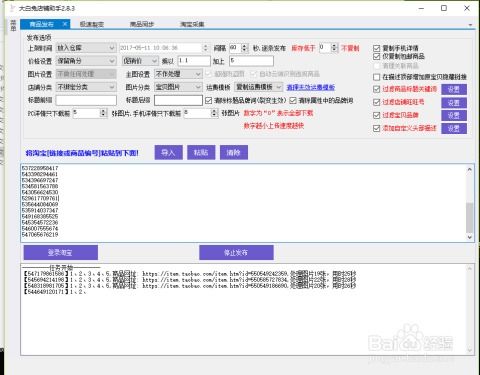Click the 加上 amount field showing 5
The width and height of the screenshot is (480, 375).
tap(252, 61)
